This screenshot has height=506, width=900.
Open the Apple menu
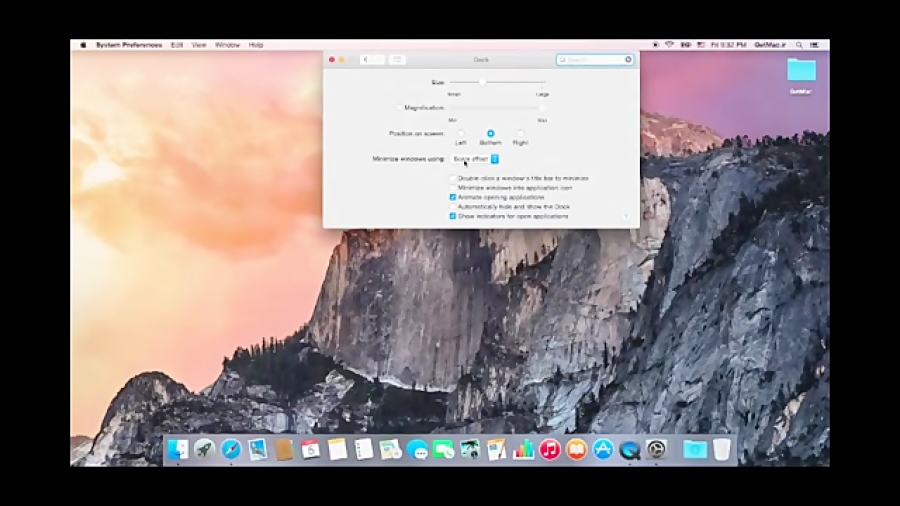coord(83,45)
